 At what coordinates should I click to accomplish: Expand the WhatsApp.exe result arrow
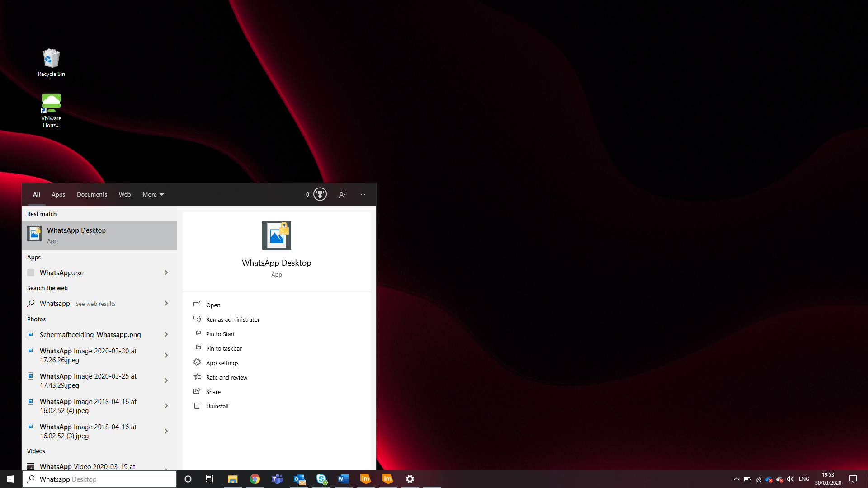point(166,272)
